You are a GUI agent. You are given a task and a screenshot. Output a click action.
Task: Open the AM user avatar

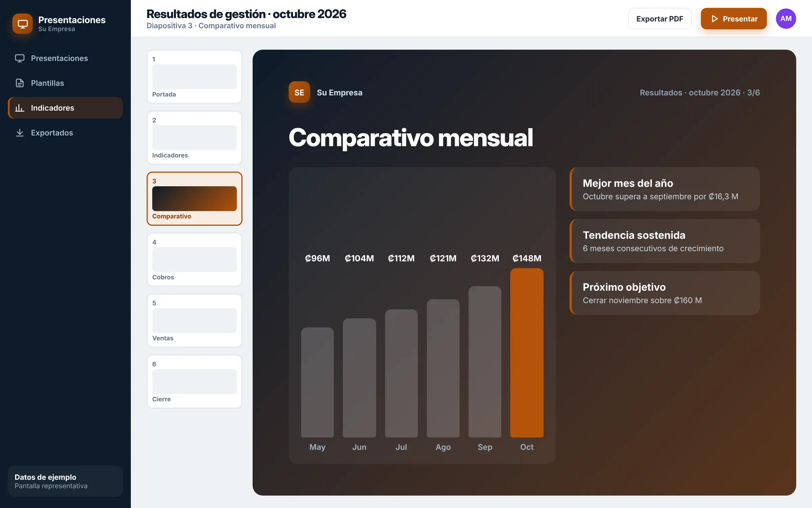click(x=786, y=19)
